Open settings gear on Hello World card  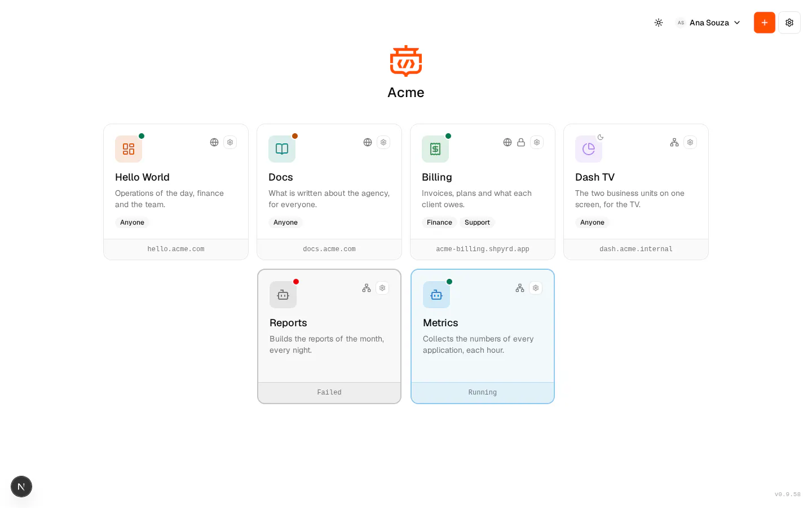pos(230,142)
